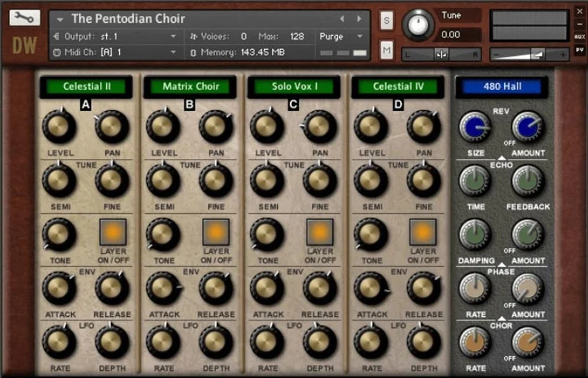
Task: Open the wrench instrument edit icon
Action: pos(24,18)
